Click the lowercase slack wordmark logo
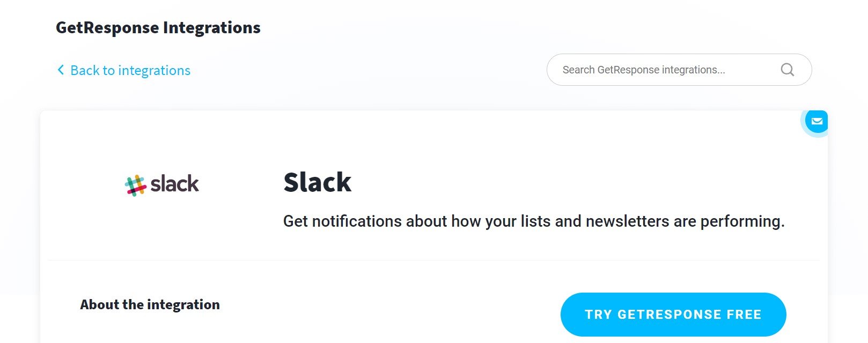This screenshot has height=343, width=868. tap(174, 184)
